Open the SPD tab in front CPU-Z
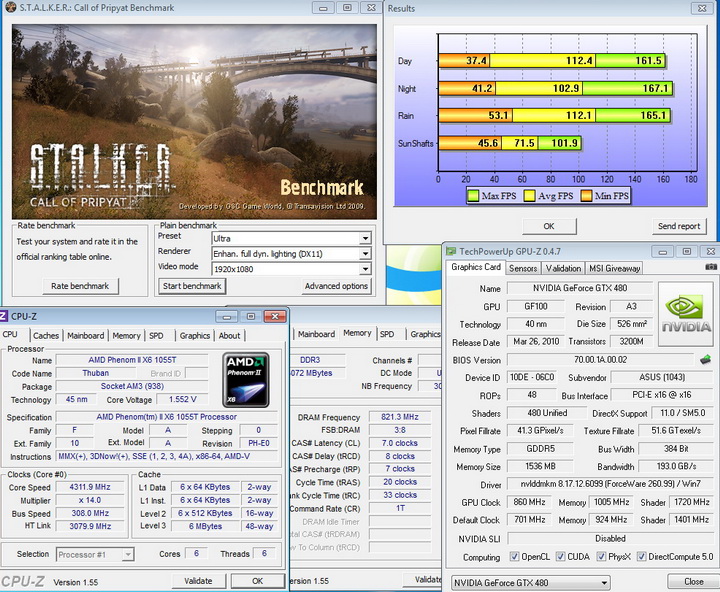 [x=156, y=336]
